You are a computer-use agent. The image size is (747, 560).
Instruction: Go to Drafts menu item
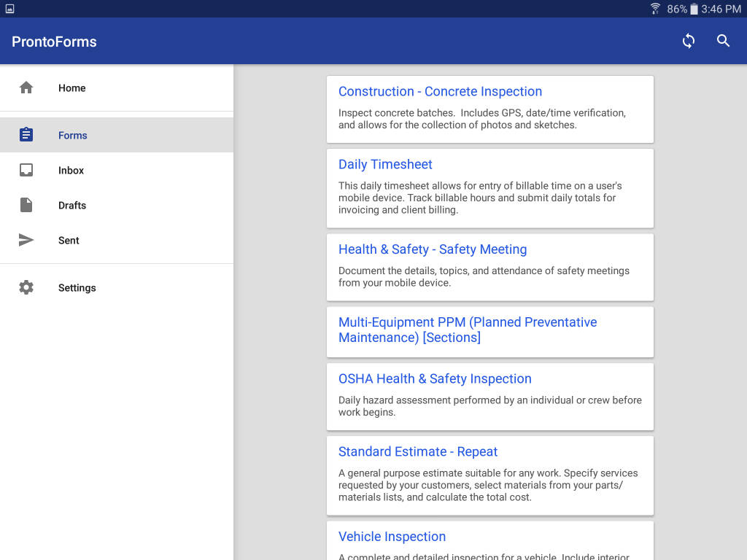(72, 205)
